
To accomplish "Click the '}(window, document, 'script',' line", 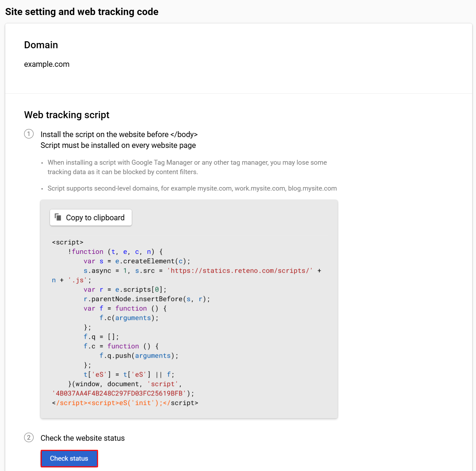I will click(x=125, y=384).
